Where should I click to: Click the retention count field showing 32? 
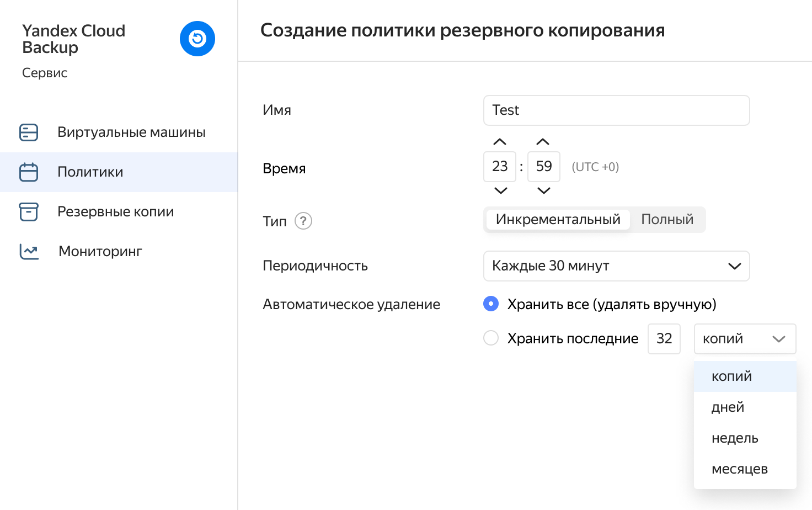point(664,339)
